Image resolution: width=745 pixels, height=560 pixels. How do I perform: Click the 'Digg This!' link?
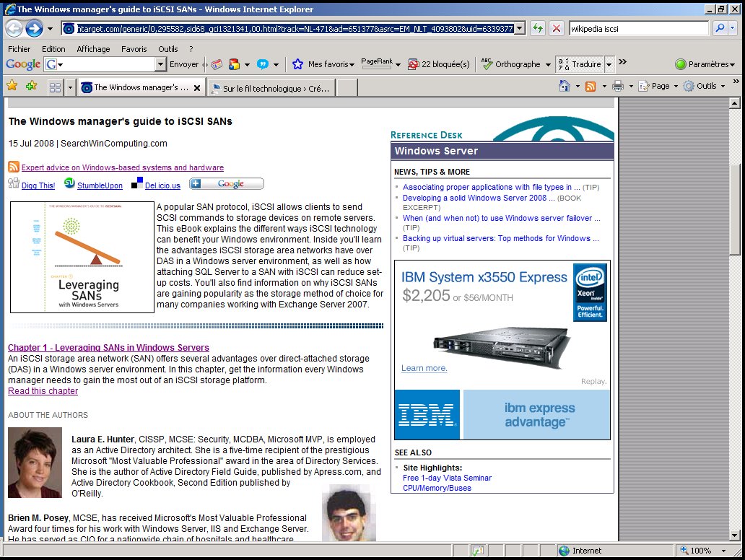point(38,185)
